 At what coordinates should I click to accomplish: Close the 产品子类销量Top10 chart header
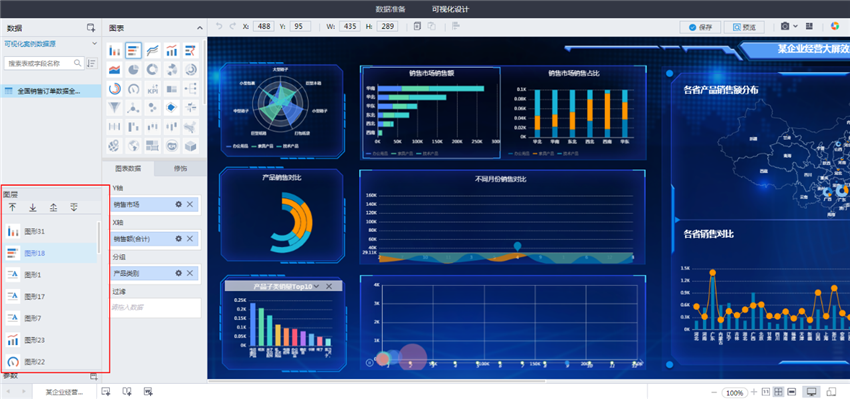point(329,286)
